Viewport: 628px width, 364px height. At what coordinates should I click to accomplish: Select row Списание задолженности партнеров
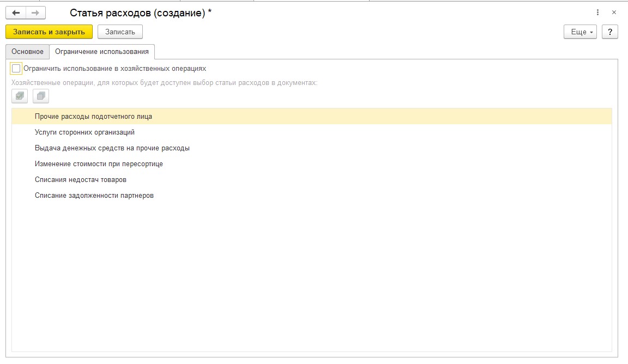tap(312, 196)
